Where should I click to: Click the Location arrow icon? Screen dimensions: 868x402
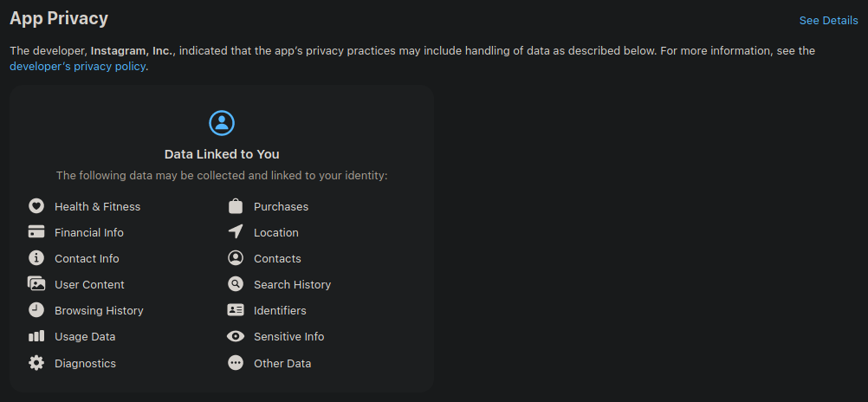[x=235, y=232]
